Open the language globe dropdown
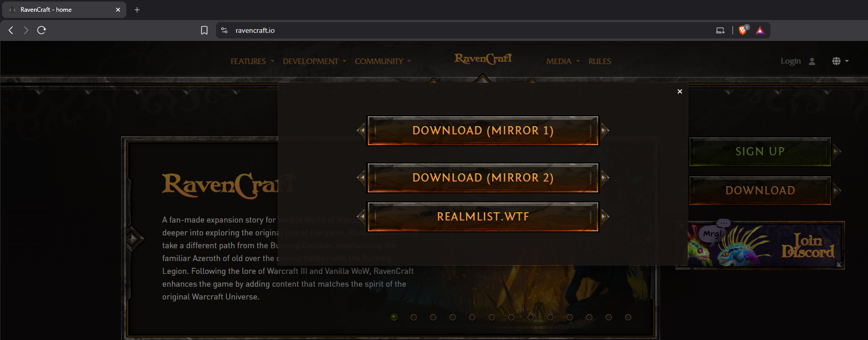This screenshot has width=868, height=340. tap(840, 61)
